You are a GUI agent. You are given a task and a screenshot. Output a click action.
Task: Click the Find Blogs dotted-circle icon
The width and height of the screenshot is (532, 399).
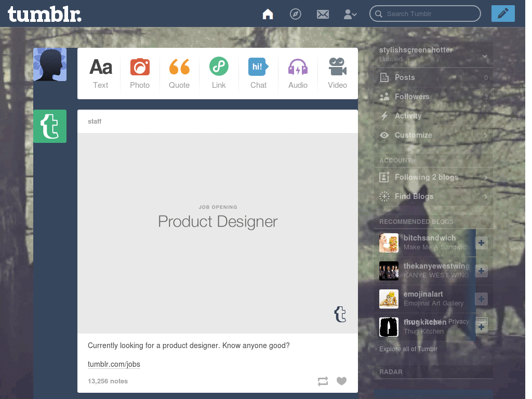[x=384, y=196]
